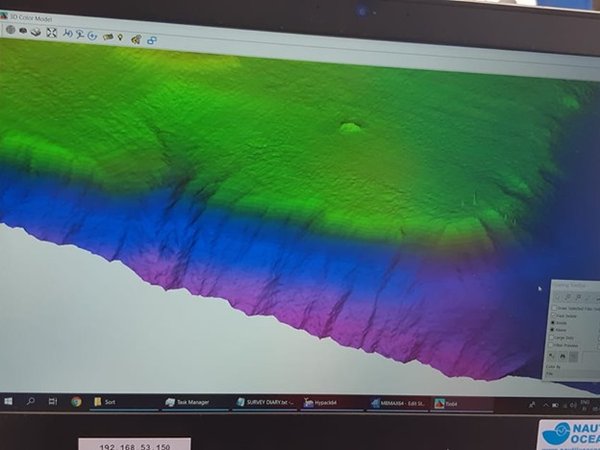Switch to MBMAX64 editor taskbar item
Image resolution: width=600 pixels, height=450 pixels.
point(395,403)
